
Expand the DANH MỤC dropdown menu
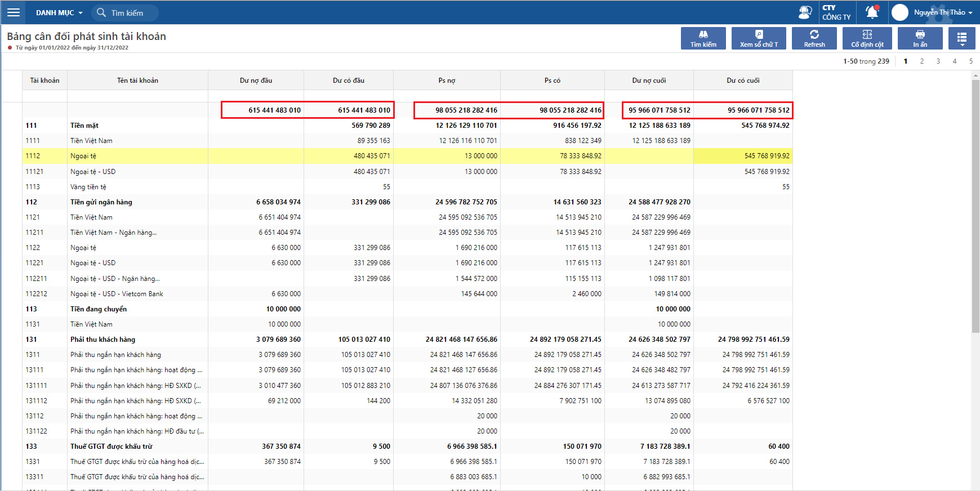point(59,12)
